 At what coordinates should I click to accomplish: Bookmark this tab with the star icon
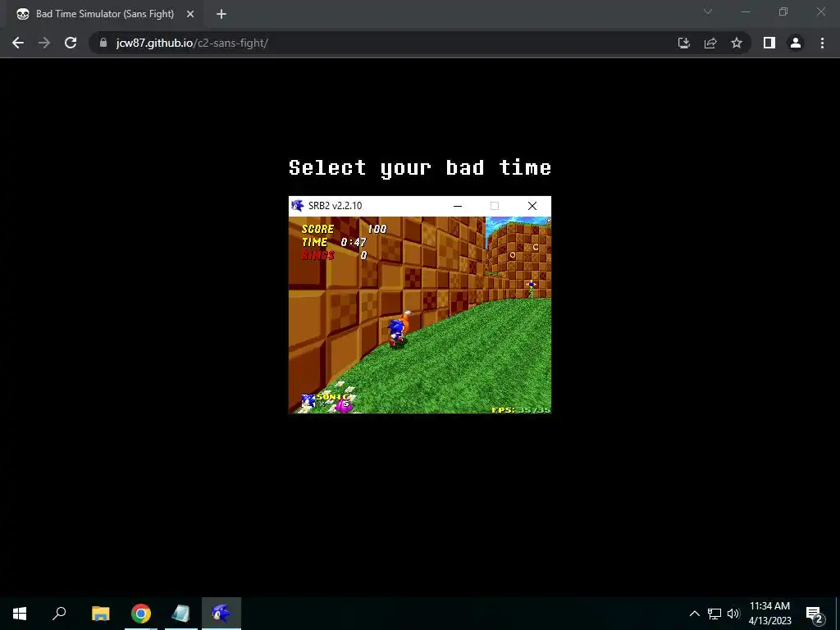[x=737, y=43]
